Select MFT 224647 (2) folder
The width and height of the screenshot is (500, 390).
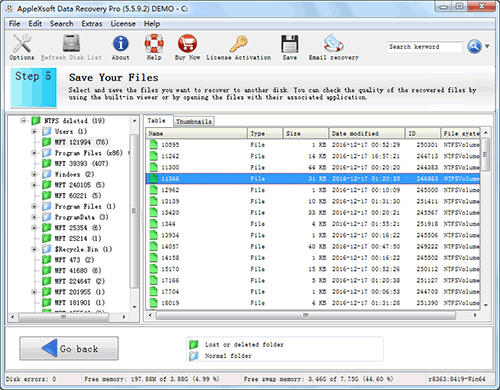click(80, 281)
